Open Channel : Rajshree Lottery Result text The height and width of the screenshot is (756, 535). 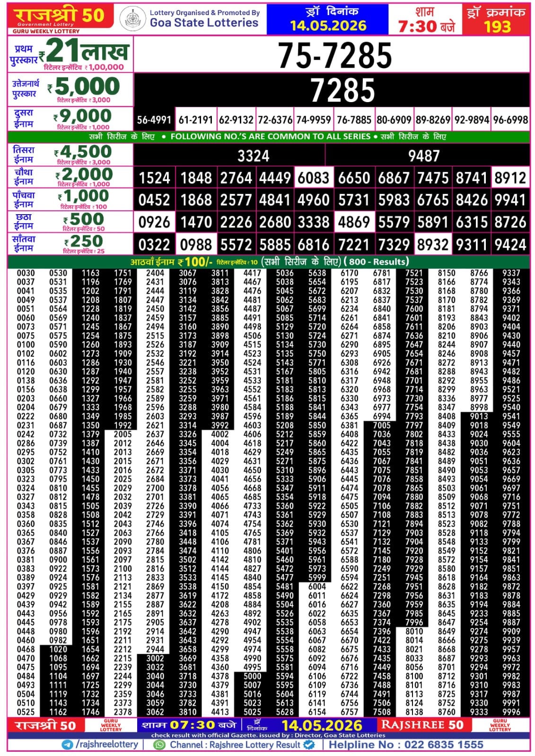click(x=235, y=745)
